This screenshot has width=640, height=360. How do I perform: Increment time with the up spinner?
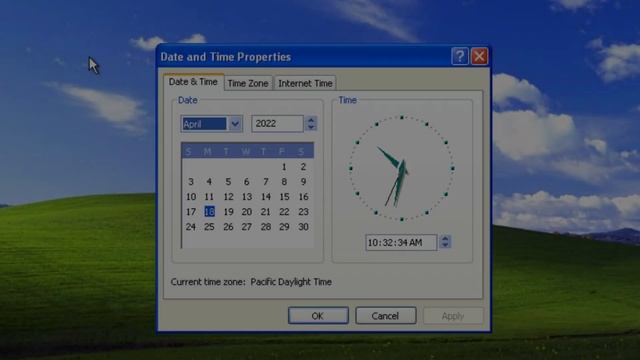tap(445, 239)
